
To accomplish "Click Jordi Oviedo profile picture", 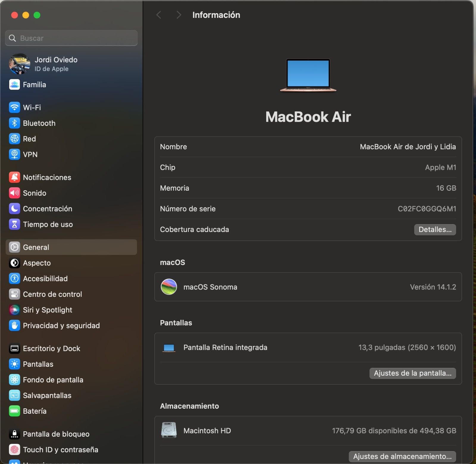I will [x=20, y=64].
